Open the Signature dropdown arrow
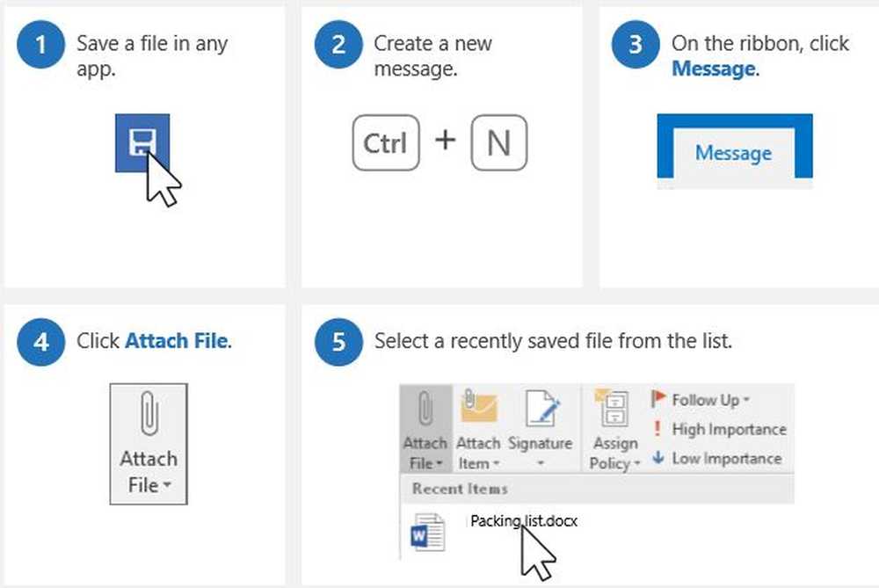The image size is (879, 588). (541, 463)
